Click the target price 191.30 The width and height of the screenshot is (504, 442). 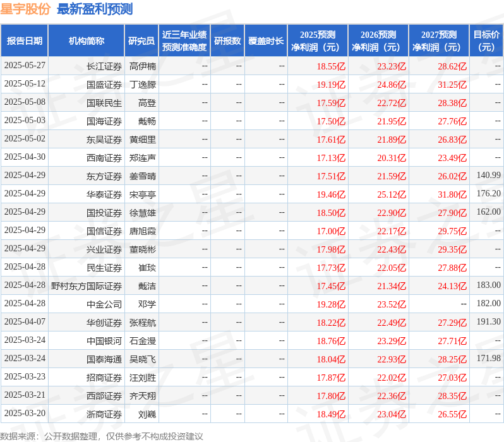489,322
